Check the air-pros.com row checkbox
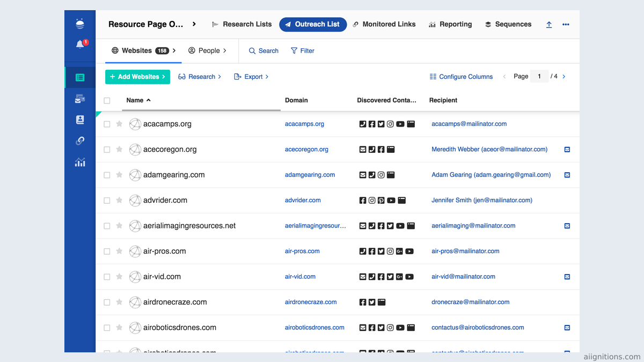Image resolution: width=644 pixels, height=362 pixels. tap(107, 252)
